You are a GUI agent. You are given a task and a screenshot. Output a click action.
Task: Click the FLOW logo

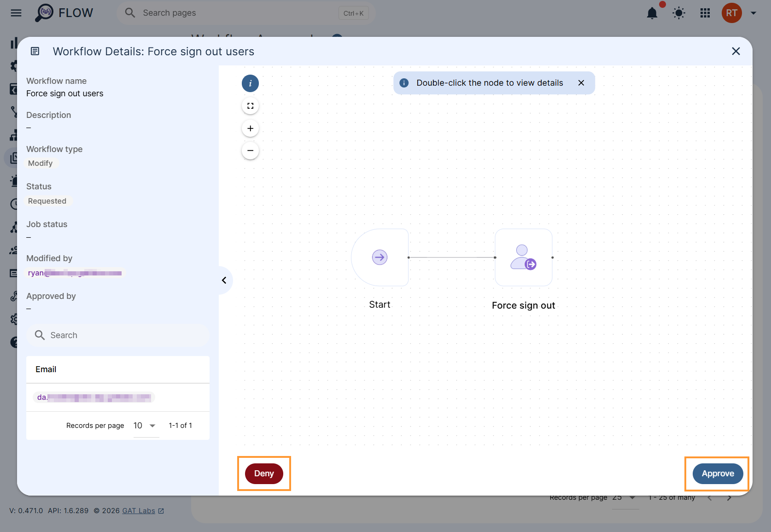tap(64, 13)
